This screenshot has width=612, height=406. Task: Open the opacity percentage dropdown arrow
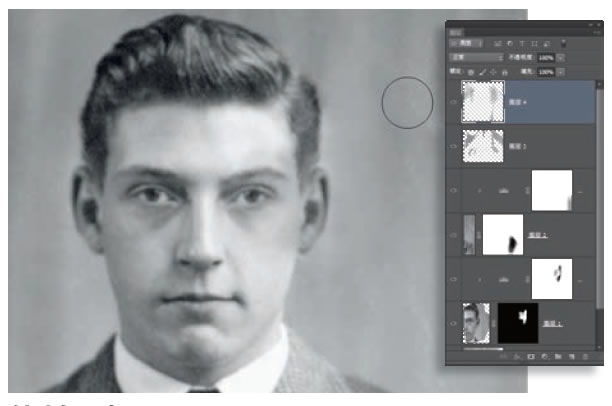tap(563, 59)
